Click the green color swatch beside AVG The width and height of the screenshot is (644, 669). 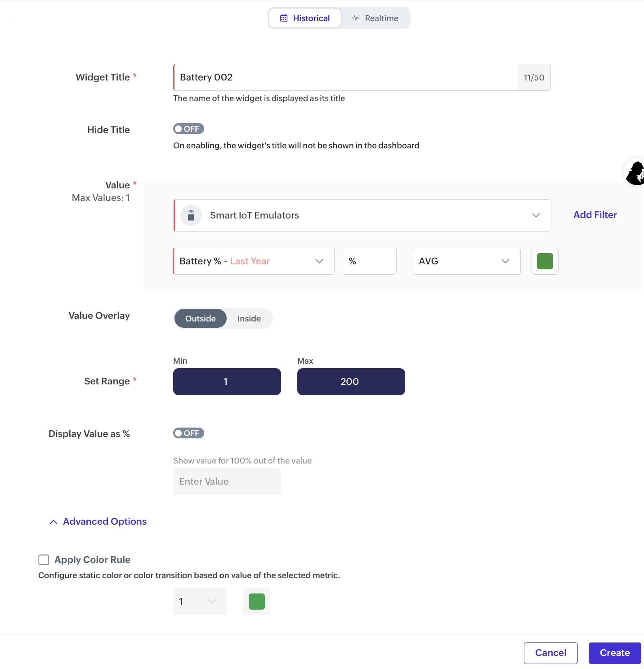point(545,261)
